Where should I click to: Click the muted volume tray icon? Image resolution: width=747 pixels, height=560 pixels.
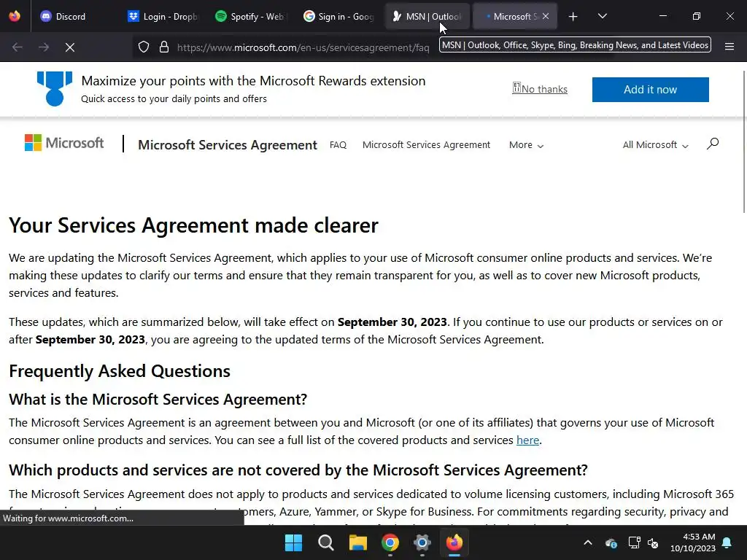click(653, 542)
